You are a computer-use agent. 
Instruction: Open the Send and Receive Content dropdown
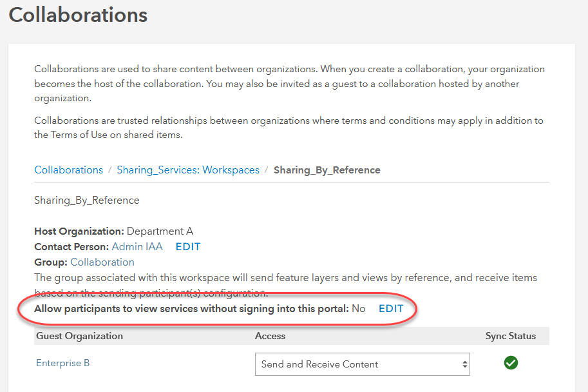(x=362, y=364)
